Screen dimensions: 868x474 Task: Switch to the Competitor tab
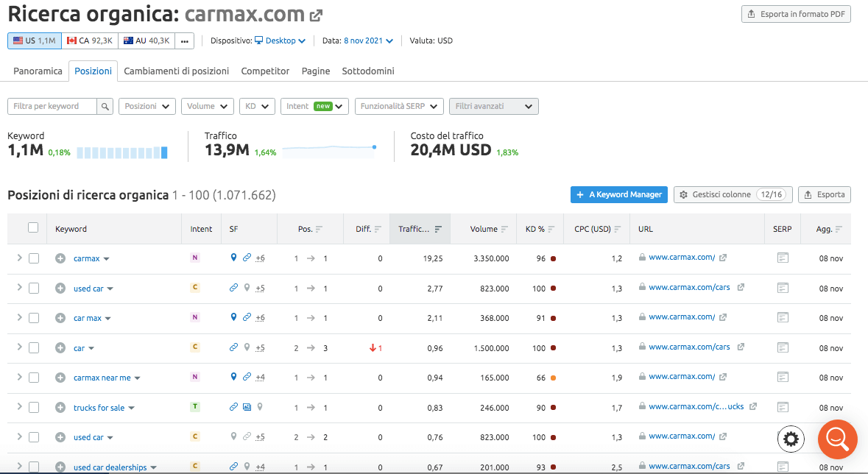tap(265, 71)
